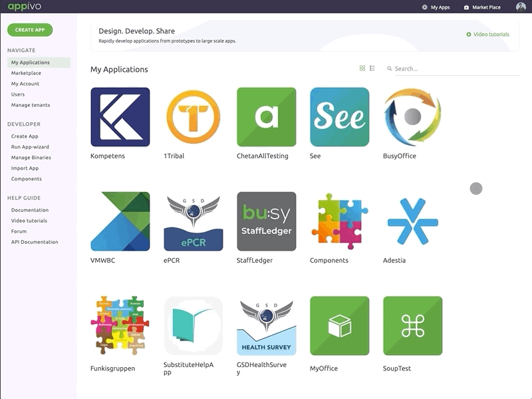Open the GSDHealthSurvey application
Screen dimensions: 532x399
(x=265, y=326)
